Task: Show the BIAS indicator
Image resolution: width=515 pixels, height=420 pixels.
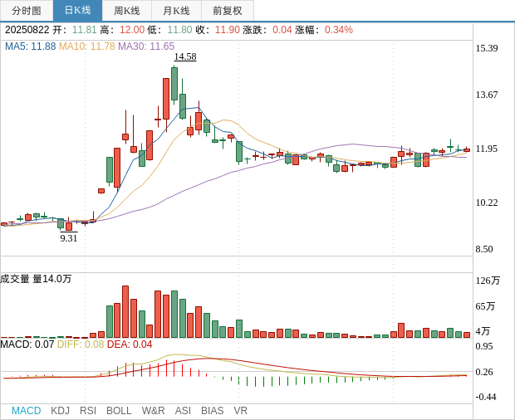Action: 212,411
